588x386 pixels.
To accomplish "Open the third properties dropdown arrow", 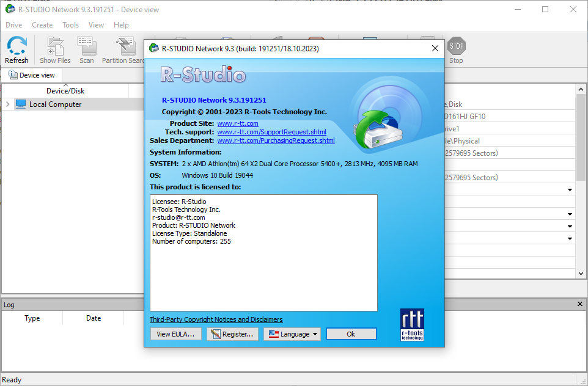I will click(570, 227).
